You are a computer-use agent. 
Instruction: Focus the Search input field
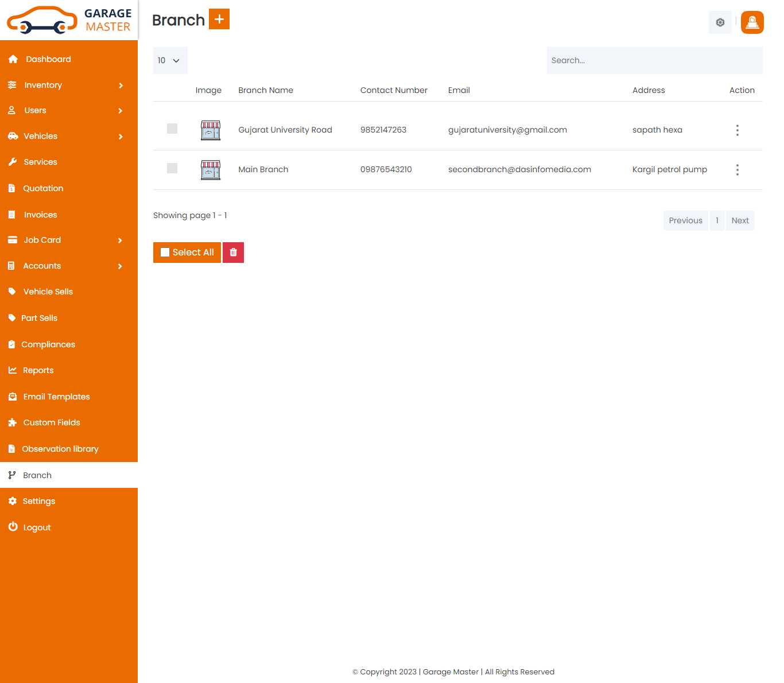pyautogui.click(x=654, y=61)
